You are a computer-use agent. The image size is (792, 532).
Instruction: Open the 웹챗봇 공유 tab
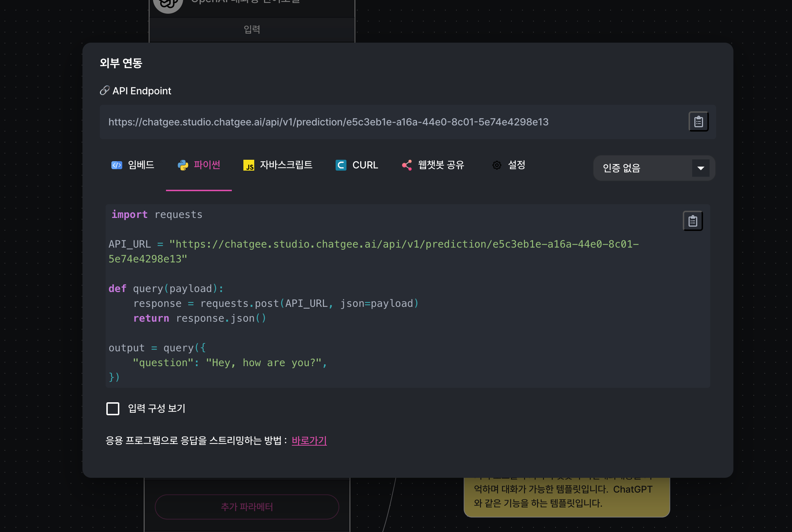[441, 165]
